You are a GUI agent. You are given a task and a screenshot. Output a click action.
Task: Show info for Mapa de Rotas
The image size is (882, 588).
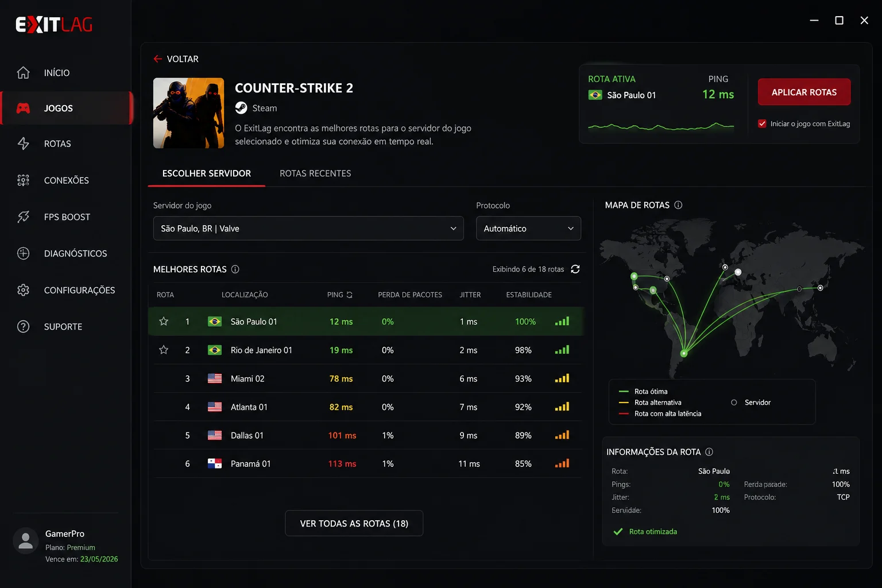(x=678, y=205)
